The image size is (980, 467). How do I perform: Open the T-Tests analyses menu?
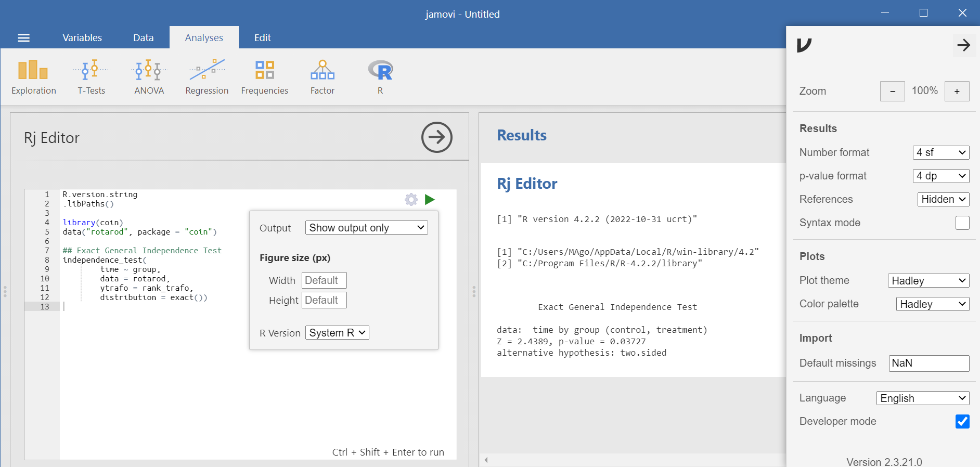coord(92,77)
